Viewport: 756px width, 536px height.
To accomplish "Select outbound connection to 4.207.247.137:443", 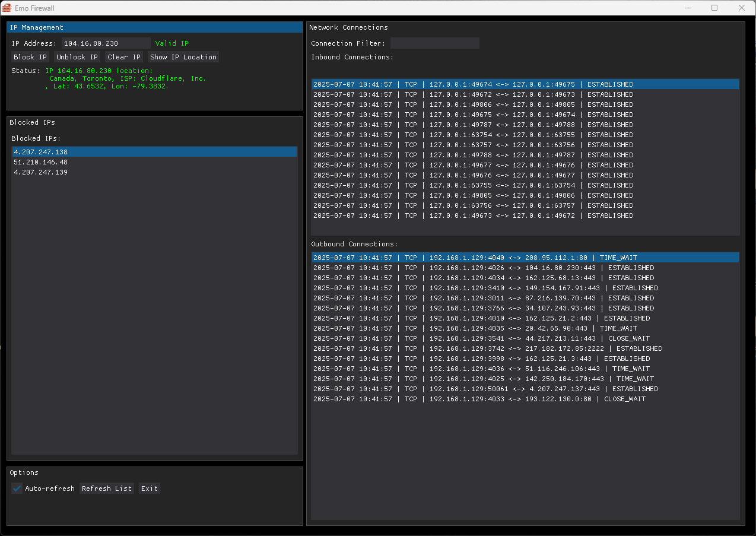I will [525, 389].
